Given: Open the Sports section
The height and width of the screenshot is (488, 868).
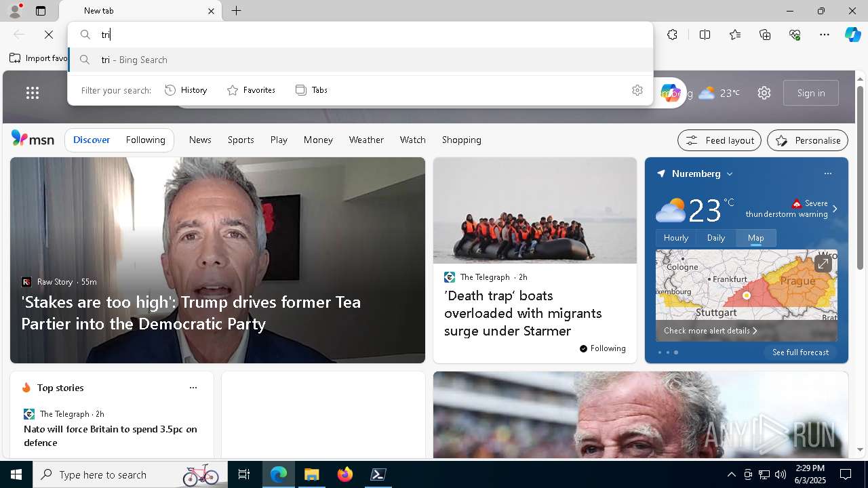Looking at the screenshot, I should click(x=241, y=140).
